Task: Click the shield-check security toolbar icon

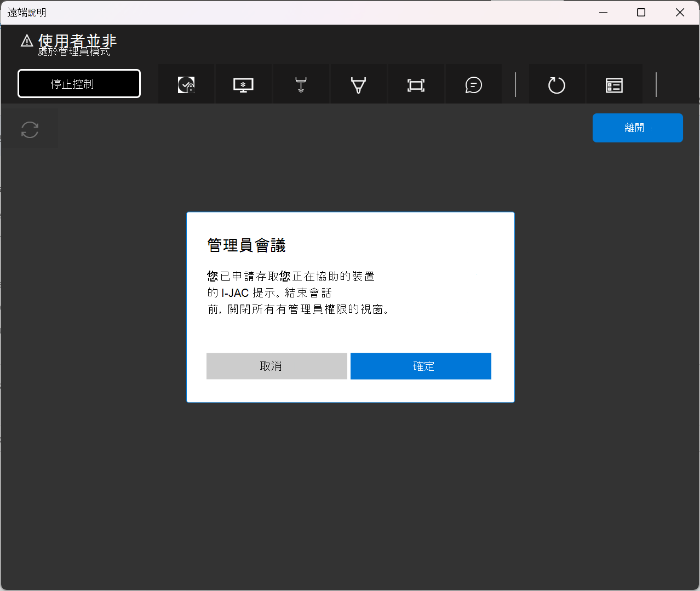Action: [x=186, y=85]
